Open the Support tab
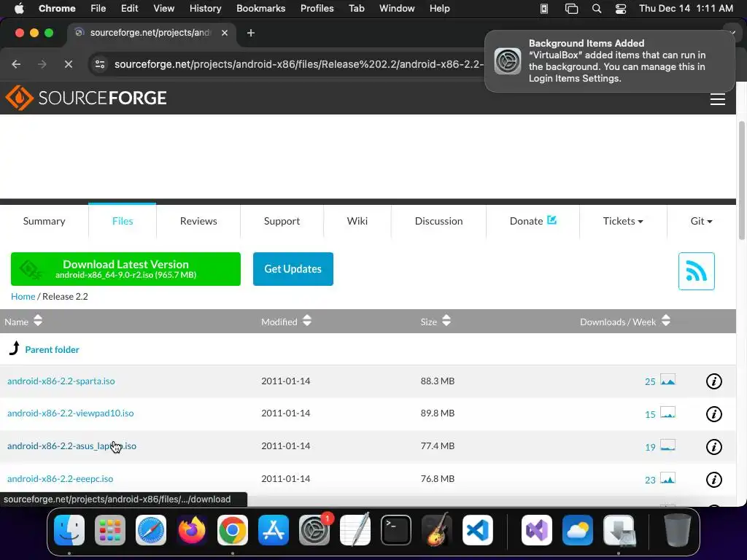Image resolution: width=747 pixels, height=560 pixels. coord(282,221)
